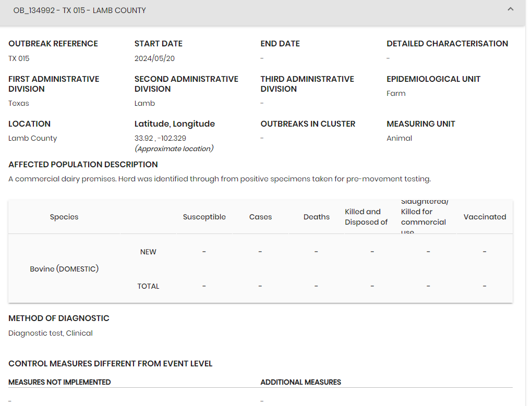Select the affected population description text

220,179
